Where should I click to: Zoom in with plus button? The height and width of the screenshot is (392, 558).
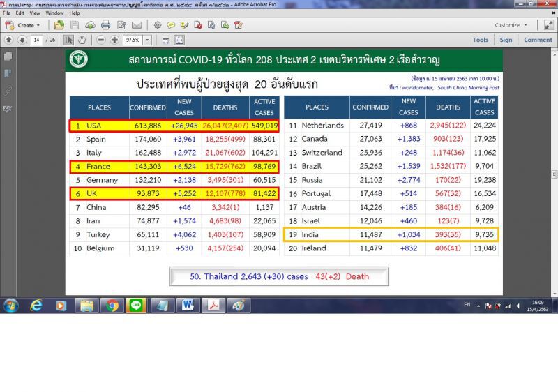pyautogui.click(x=114, y=40)
